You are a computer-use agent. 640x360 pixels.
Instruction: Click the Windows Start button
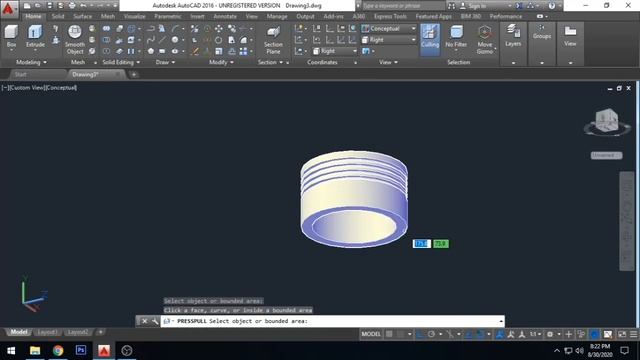pyautogui.click(x=11, y=350)
